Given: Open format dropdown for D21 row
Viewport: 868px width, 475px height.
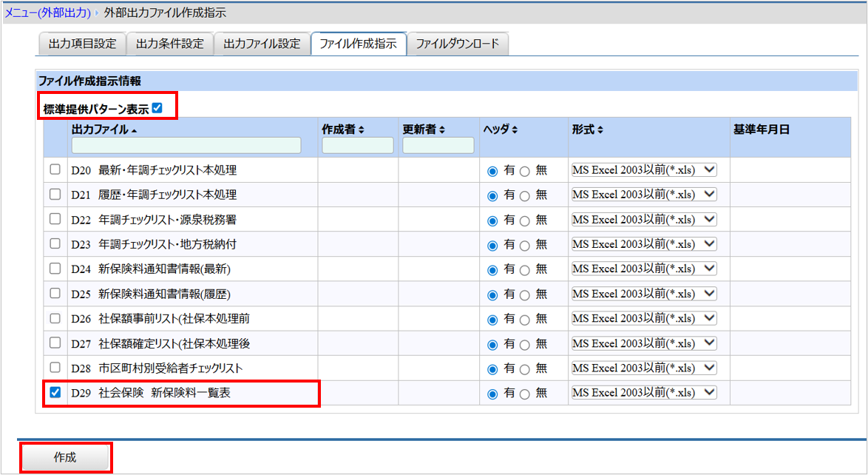Looking at the screenshot, I should tap(644, 195).
